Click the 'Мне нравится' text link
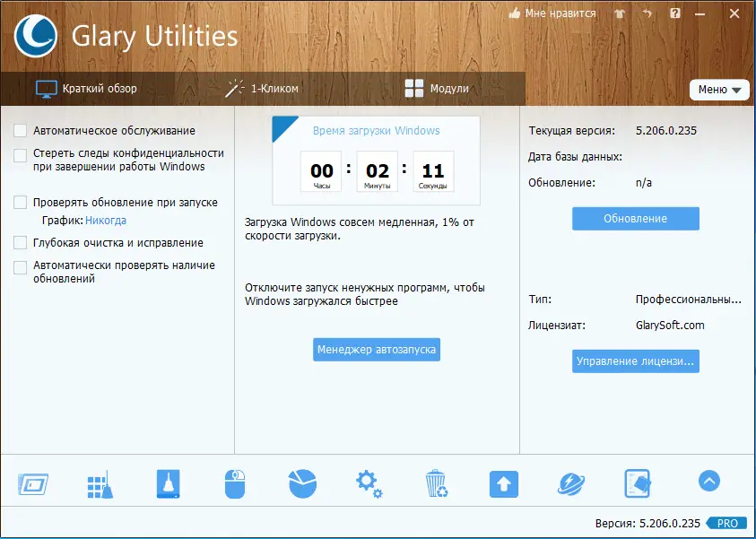This screenshot has width=756, height=539. [x=560, y=13]
